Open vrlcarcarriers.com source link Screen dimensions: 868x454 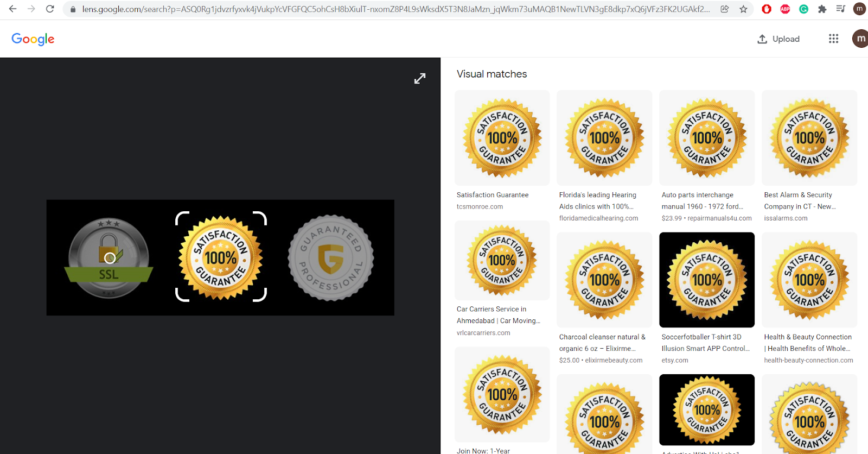pos(483,333)
